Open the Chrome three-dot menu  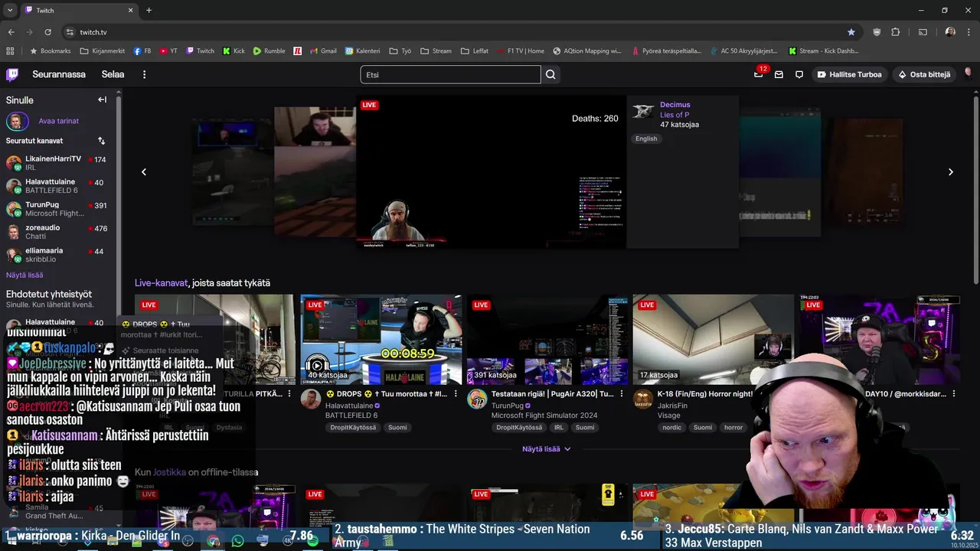pyautogui.click(x=969, y=32)
